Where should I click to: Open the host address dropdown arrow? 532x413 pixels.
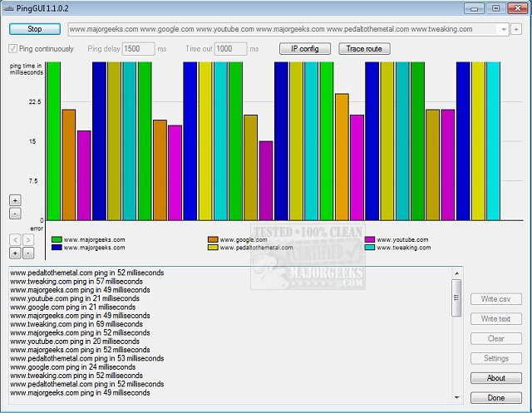(x=504, y=29)
